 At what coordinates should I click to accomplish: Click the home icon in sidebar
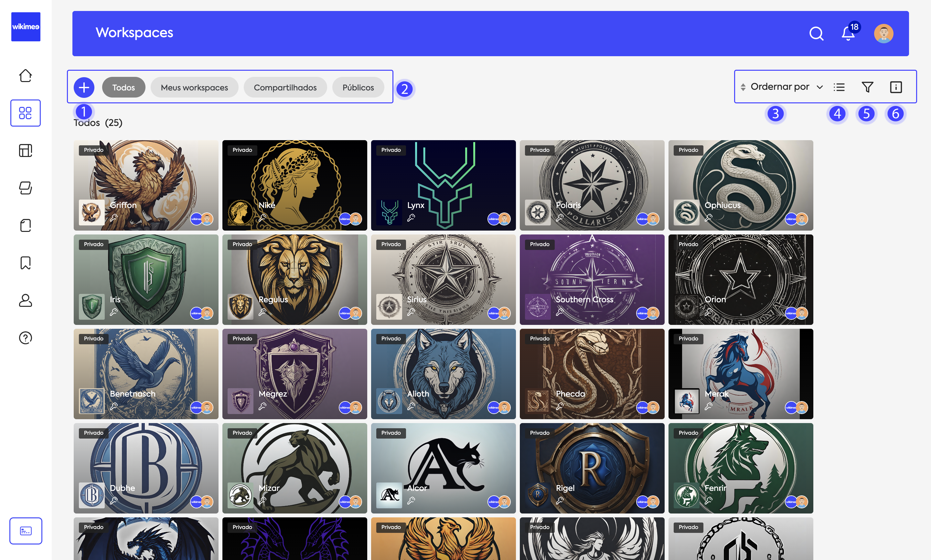tap(25, 76)
